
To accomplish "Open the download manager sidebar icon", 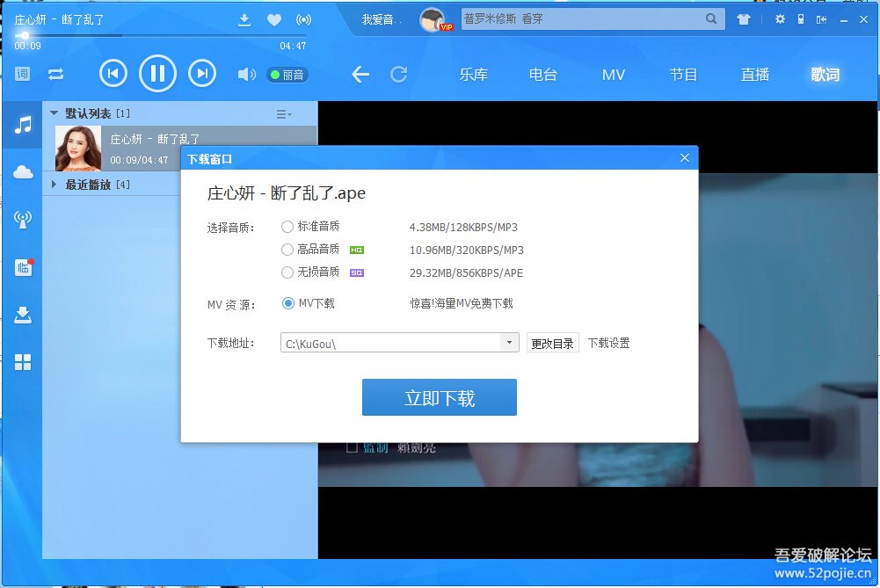I will [23, 316].
